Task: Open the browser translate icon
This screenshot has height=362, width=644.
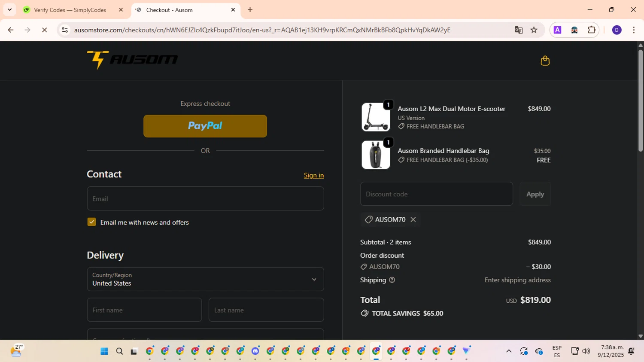Action: [x=519, y=30]
